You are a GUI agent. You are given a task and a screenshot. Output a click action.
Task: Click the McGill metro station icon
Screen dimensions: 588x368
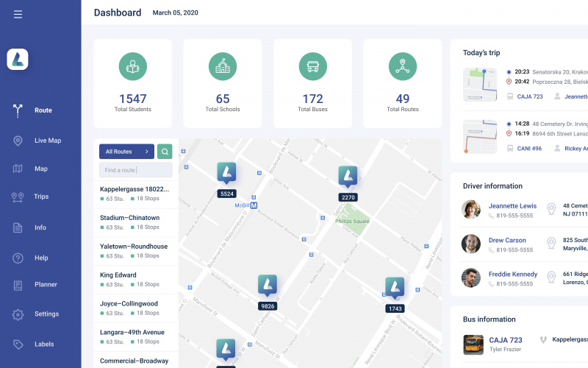254,205
